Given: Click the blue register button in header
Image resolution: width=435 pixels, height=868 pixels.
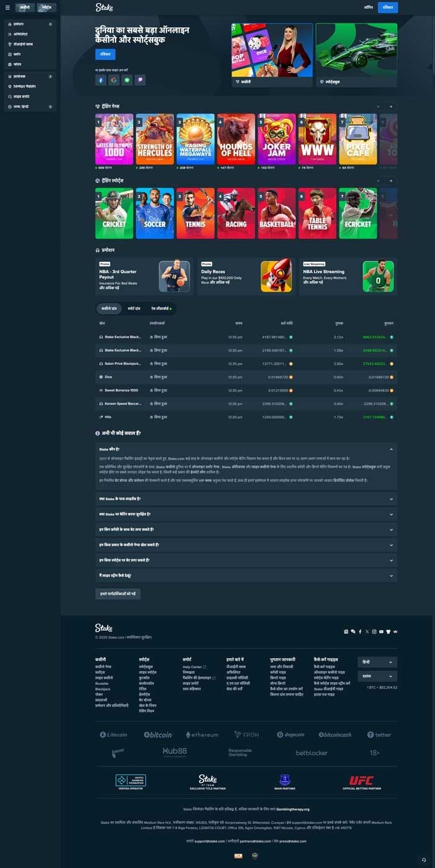Looking at the screenshot, I should tap(388, 7).
